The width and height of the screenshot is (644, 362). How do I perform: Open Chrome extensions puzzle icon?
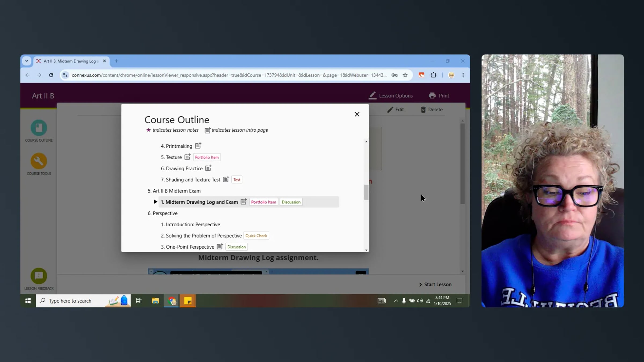433,75
